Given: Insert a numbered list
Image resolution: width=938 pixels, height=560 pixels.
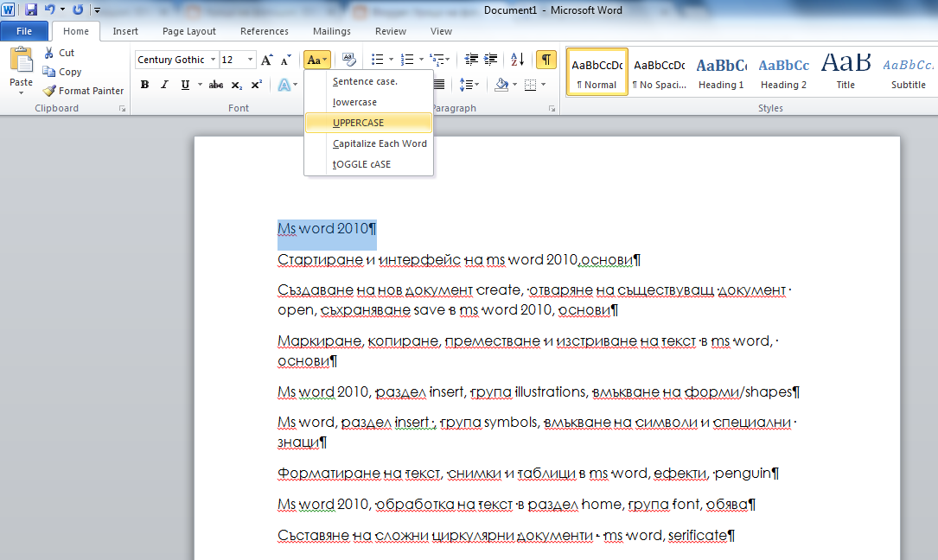Looking at the screenshot, I should click(407, 60).
